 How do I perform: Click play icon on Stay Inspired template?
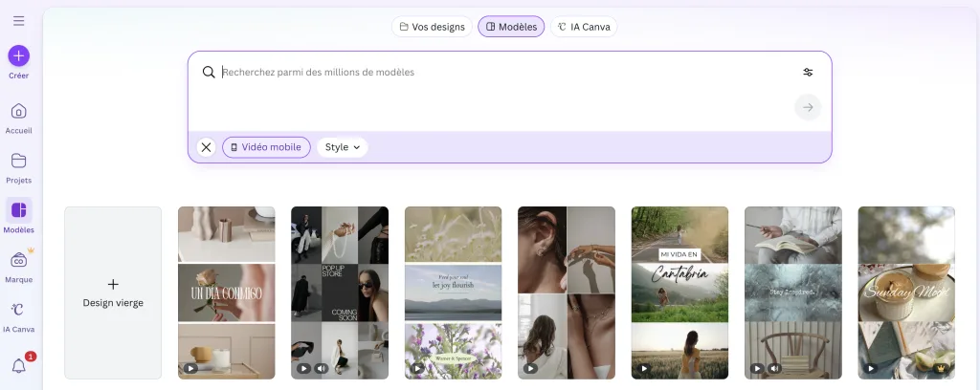(757, 369)
